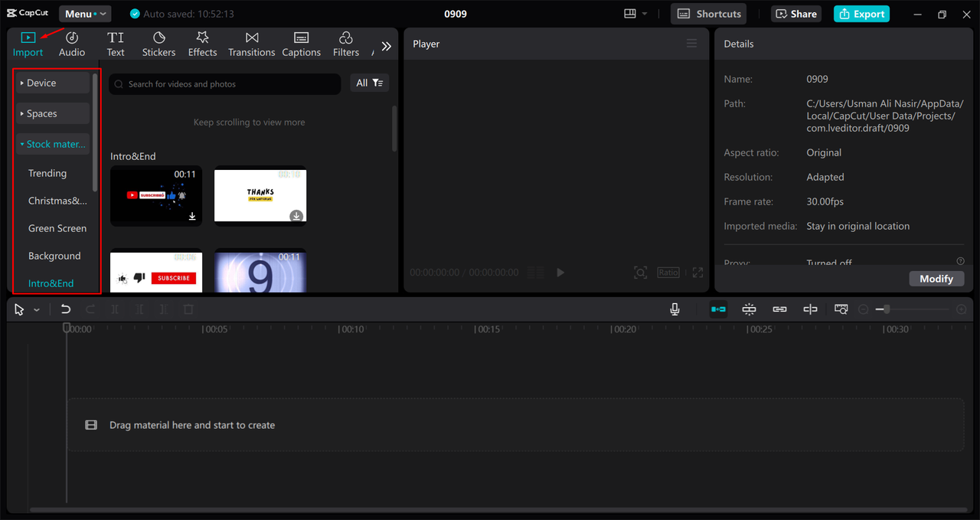Click the media panel vertical scrollbar
Viewport: 980px width, 520px height.
coord(395,129)
